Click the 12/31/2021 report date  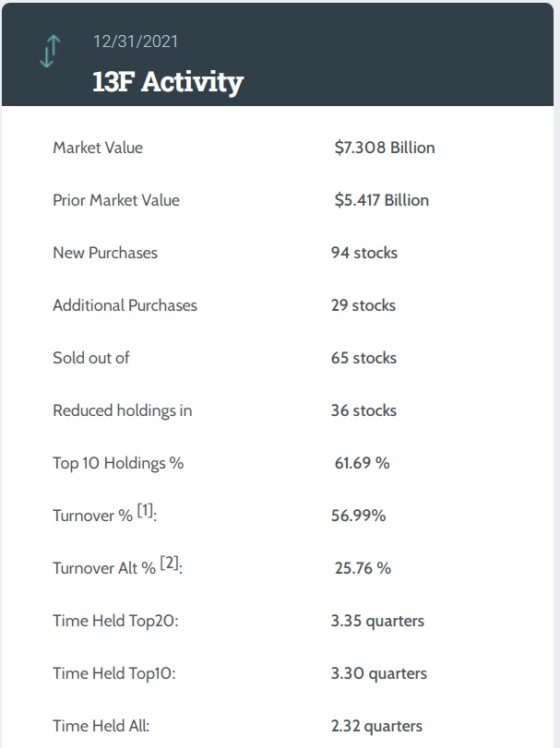(136, 42)
